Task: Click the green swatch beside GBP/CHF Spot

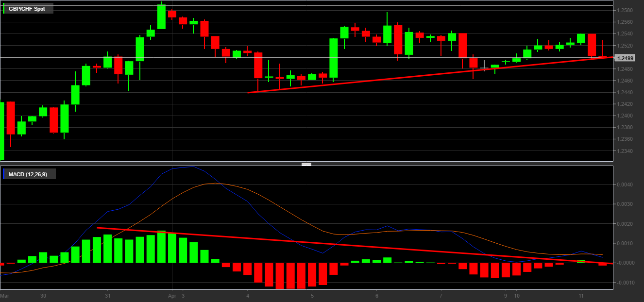Action: pyautogui.click(x=4, y=9)
